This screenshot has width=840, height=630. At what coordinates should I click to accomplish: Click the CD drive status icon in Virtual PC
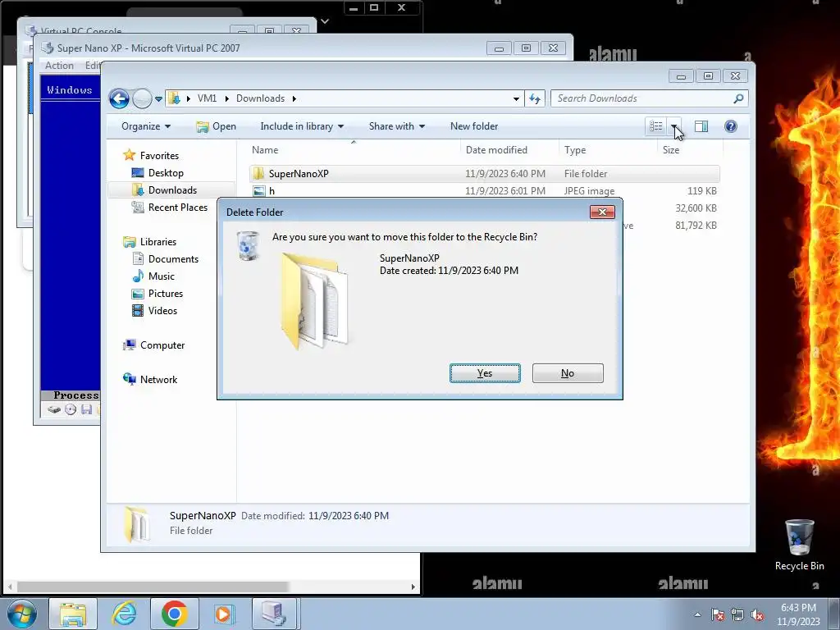71,410
